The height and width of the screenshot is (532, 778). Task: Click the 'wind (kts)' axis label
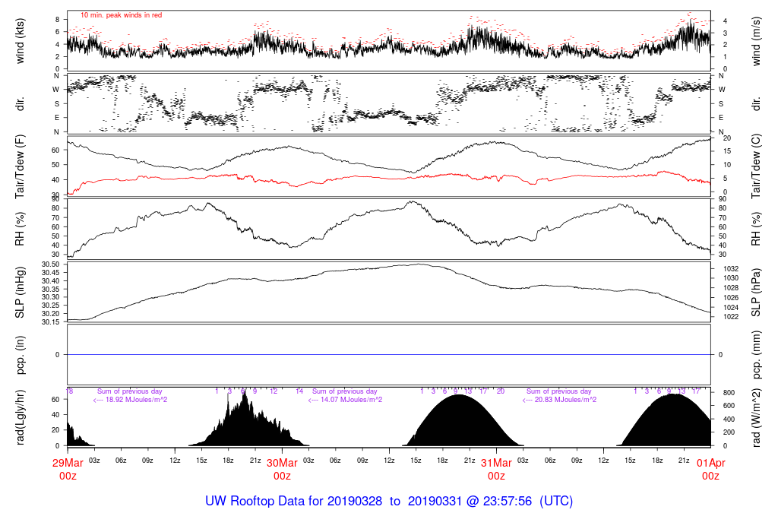[21, 41]
